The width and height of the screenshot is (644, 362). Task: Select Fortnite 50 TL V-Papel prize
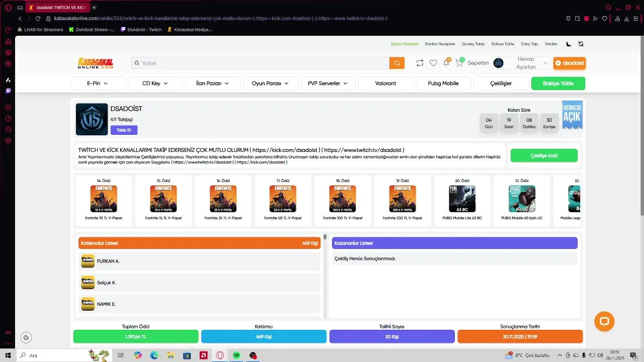(x=283, y=200)
